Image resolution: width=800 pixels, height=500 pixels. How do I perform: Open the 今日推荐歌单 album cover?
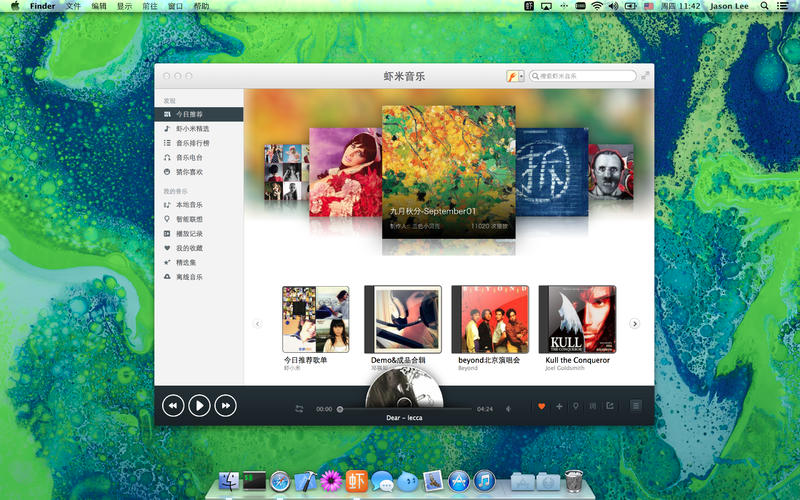pyautogui.click(x=316, y=319)
